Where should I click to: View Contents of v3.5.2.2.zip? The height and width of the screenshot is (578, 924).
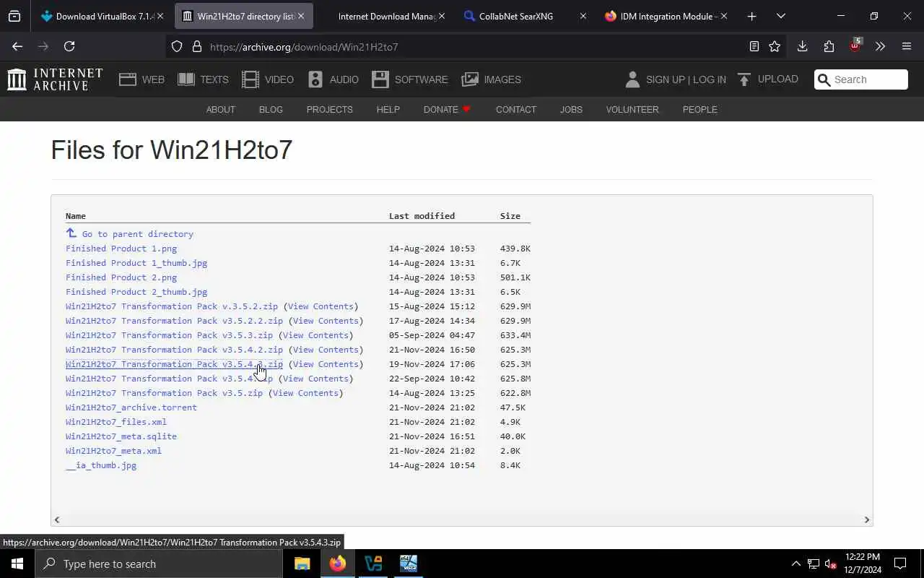click(326, 321)
